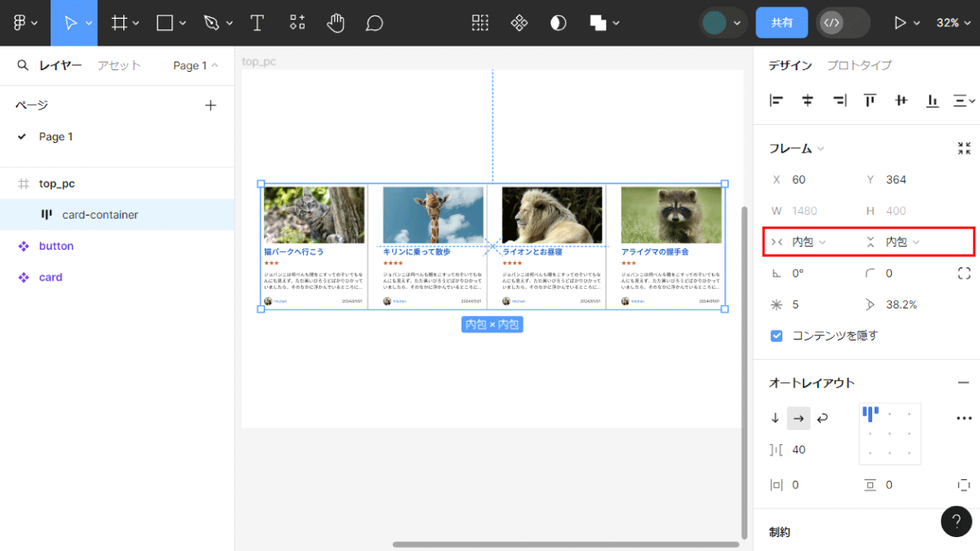Open the horizontal resizing 内包 dropdown
980x551 pixels.
(808, 242)
